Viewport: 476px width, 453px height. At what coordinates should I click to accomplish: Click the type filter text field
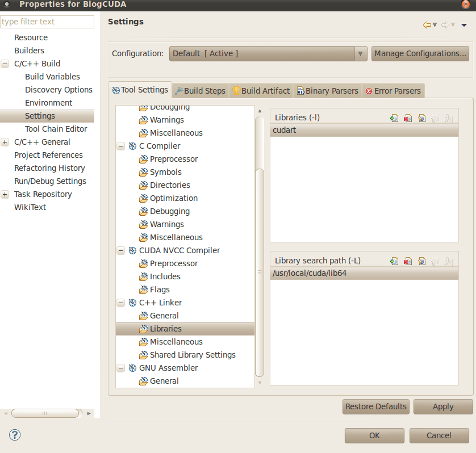47,22
